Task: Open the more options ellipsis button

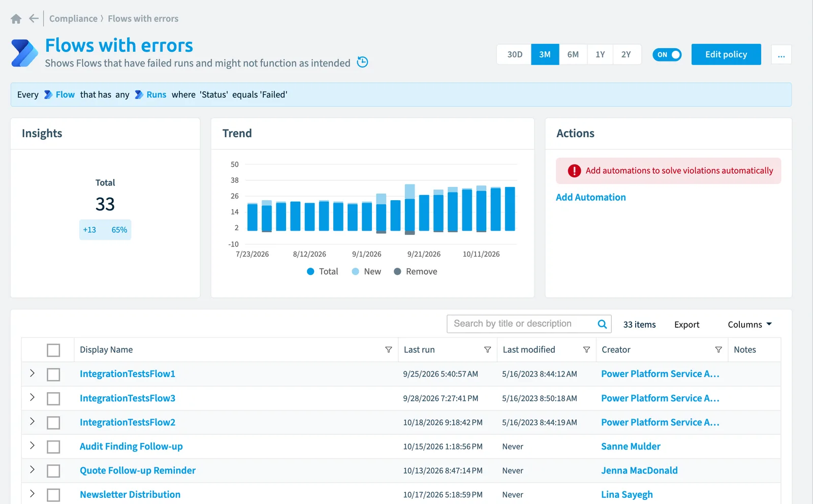Action: tap(781, 55)
